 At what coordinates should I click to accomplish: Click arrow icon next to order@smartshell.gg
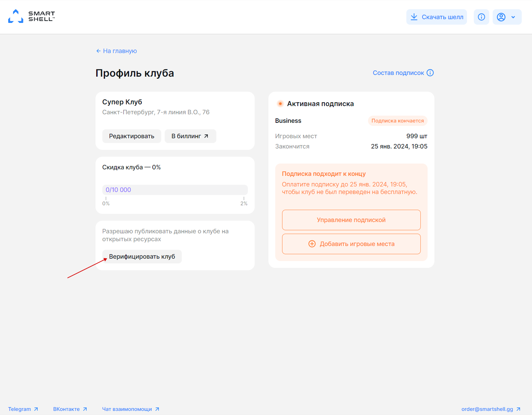pyautogui.click(x=518, y=409)
